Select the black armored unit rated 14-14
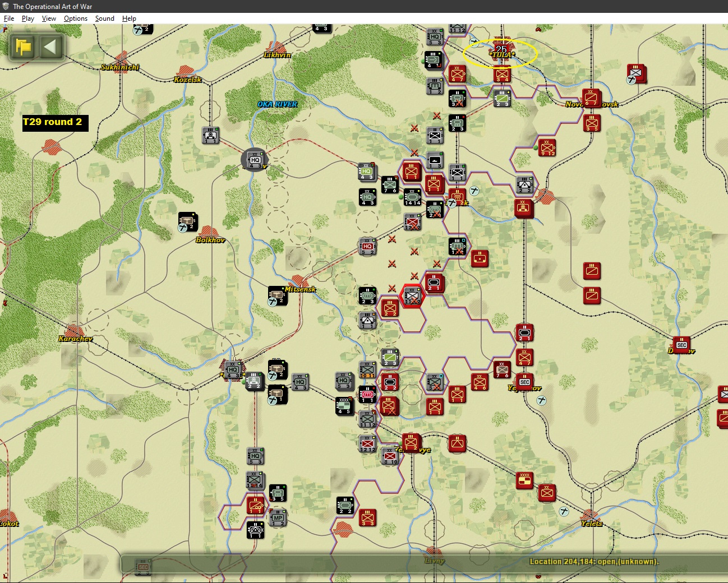Viewport: 728px width, 583px height. coord(412,197)
